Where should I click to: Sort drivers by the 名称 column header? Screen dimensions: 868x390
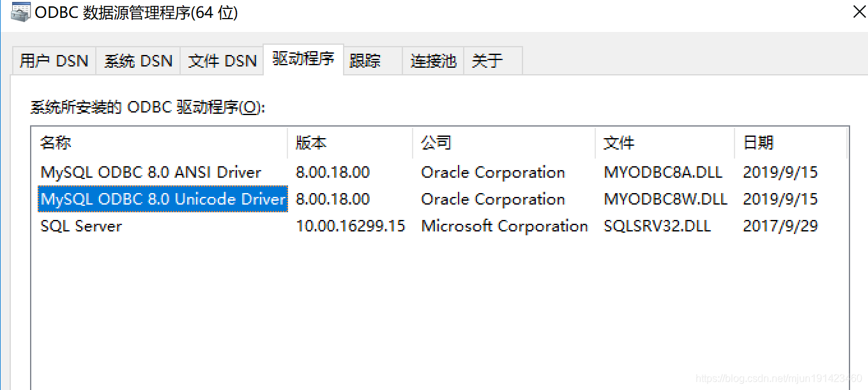pyautogui.click(x=160, y=143)
